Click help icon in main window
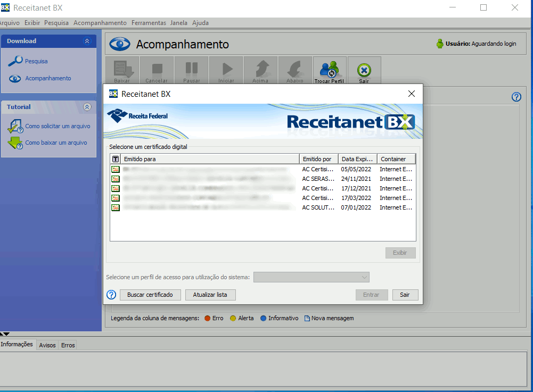Screen dimensions: 533x392 pos(516,97)
